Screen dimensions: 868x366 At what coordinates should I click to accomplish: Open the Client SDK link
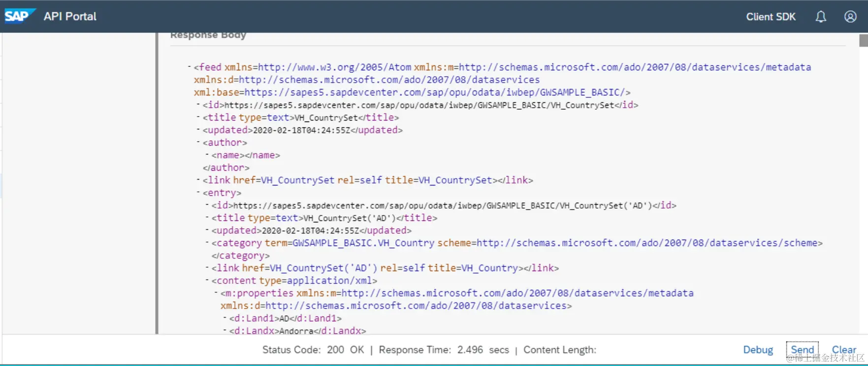(771, 17)
